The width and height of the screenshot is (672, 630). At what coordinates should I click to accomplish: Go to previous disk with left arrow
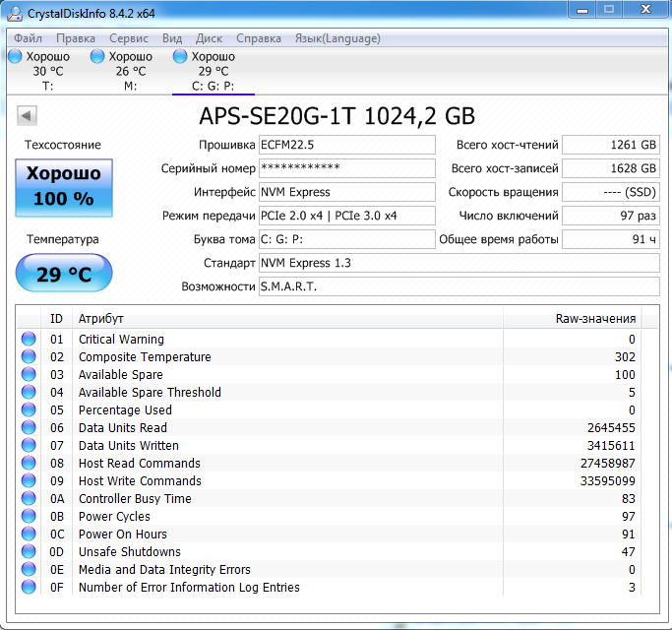click(27, 115)
